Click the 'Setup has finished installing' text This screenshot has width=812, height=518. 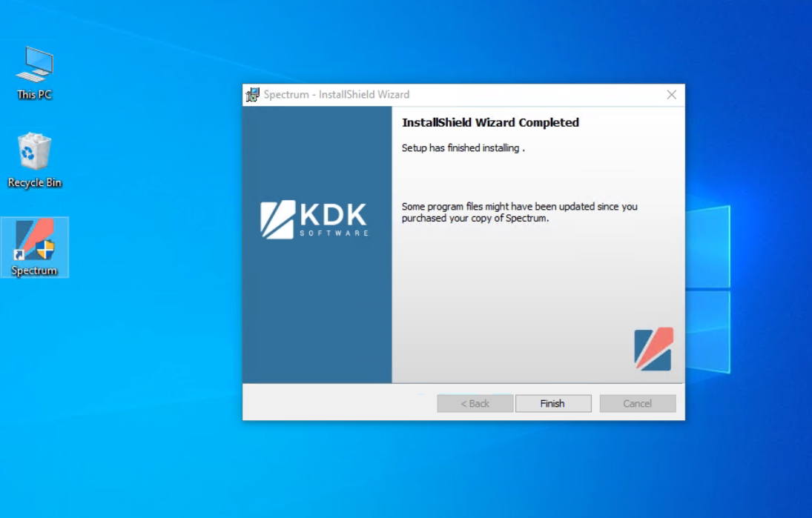463,148
